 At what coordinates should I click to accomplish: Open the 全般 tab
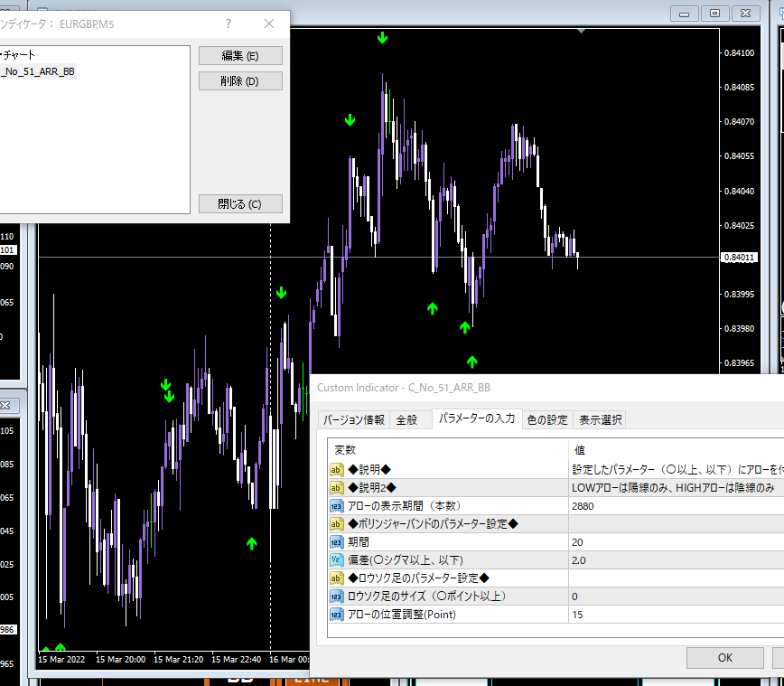(406, 419)
